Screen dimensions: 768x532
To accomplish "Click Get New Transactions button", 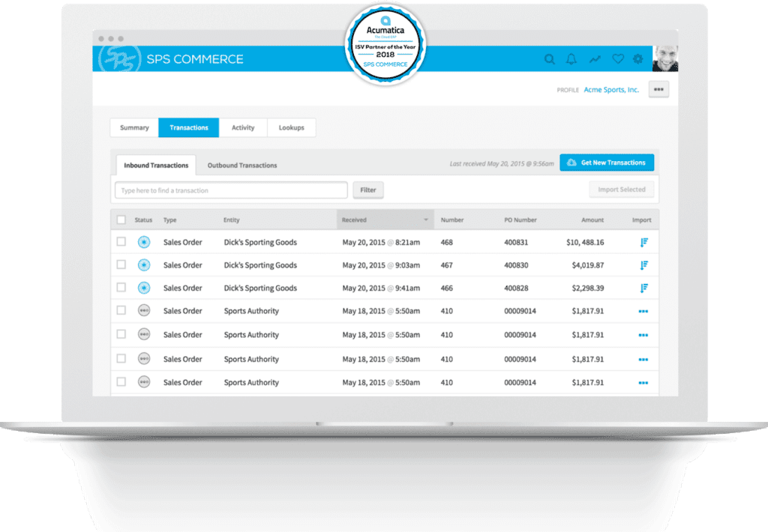I will coord(607,163).
